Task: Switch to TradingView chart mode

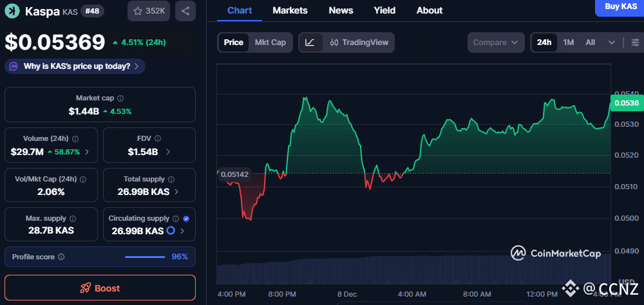Action: coord(359,42)
